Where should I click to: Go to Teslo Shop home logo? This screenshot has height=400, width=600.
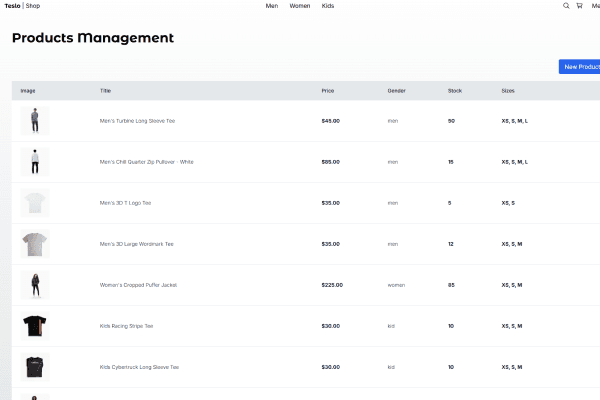point(22,6)
